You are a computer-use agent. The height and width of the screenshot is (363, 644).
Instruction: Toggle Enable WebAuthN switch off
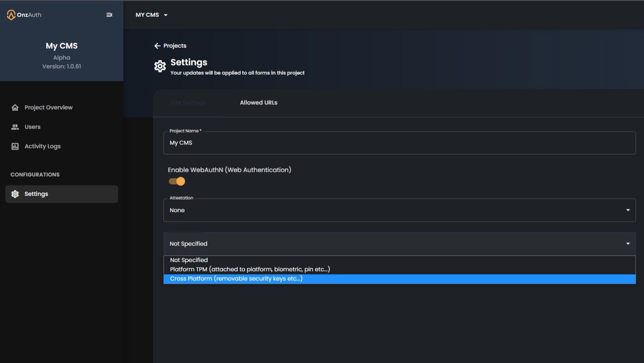[x=177, y=181]
